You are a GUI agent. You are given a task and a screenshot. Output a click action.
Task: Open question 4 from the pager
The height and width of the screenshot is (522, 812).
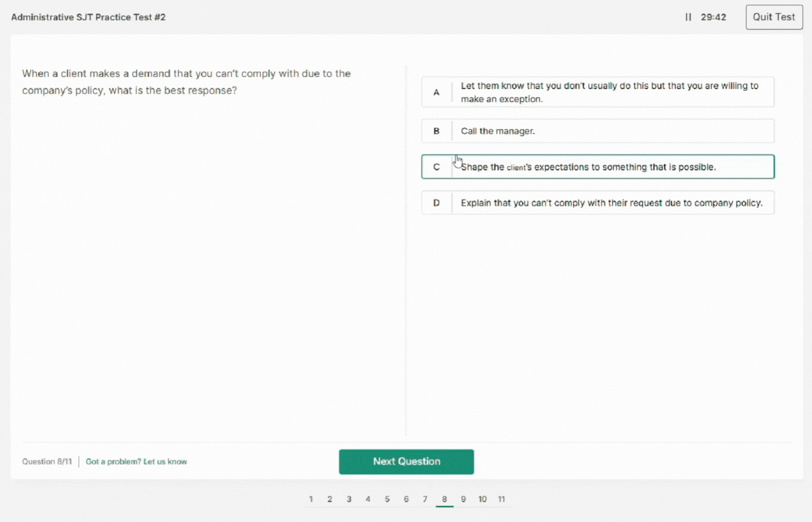coord(368,499)
